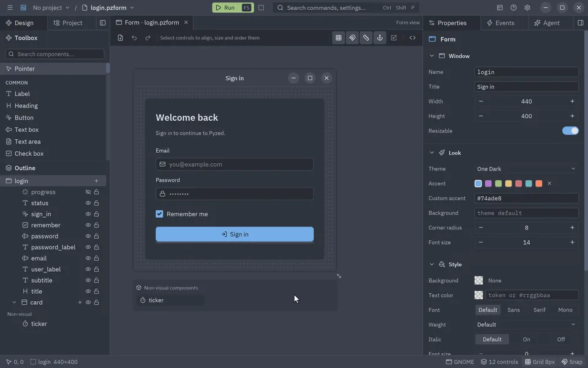Click the undo arrow in toolbar
This screenshot has width=588, height=368.
point(134,37)
